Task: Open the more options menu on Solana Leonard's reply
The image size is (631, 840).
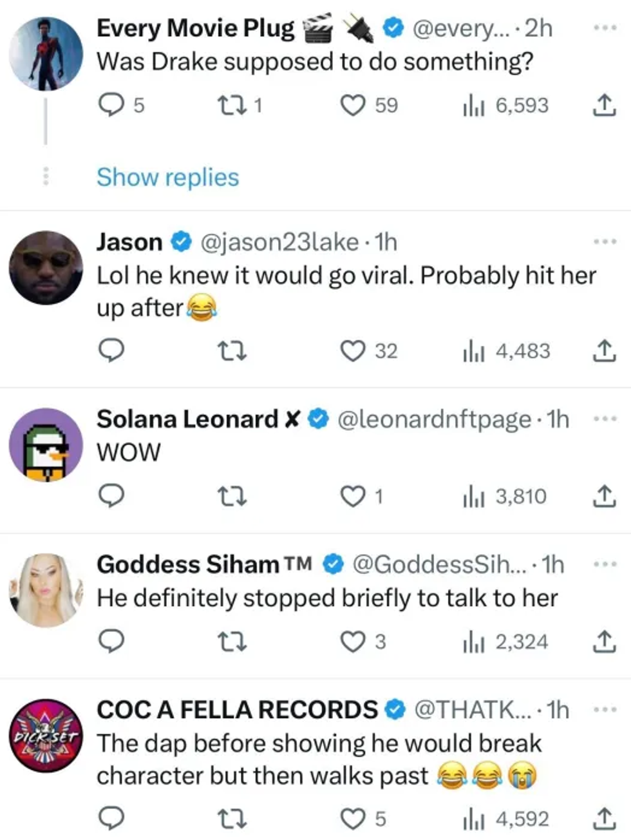Action: click(604, 419)
